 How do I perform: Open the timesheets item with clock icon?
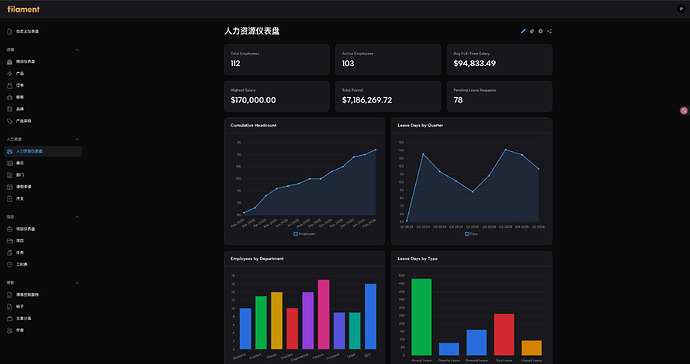[43, 265]
